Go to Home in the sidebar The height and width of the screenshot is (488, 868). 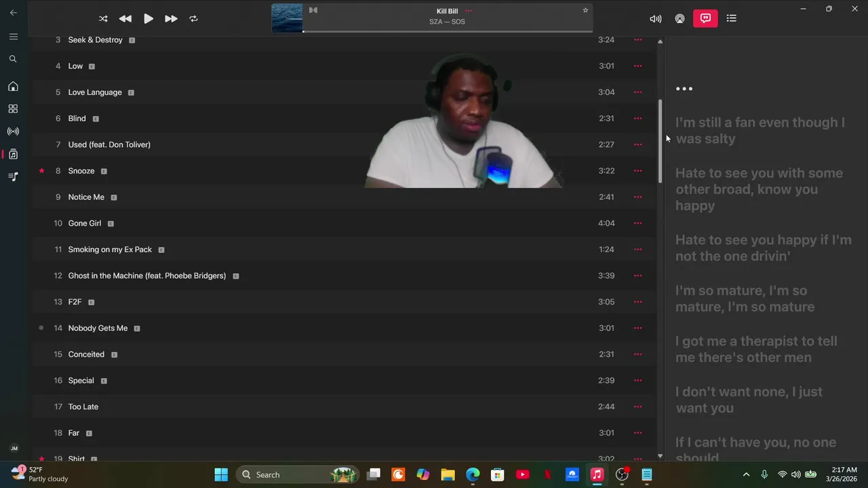(x=13, y=86)
